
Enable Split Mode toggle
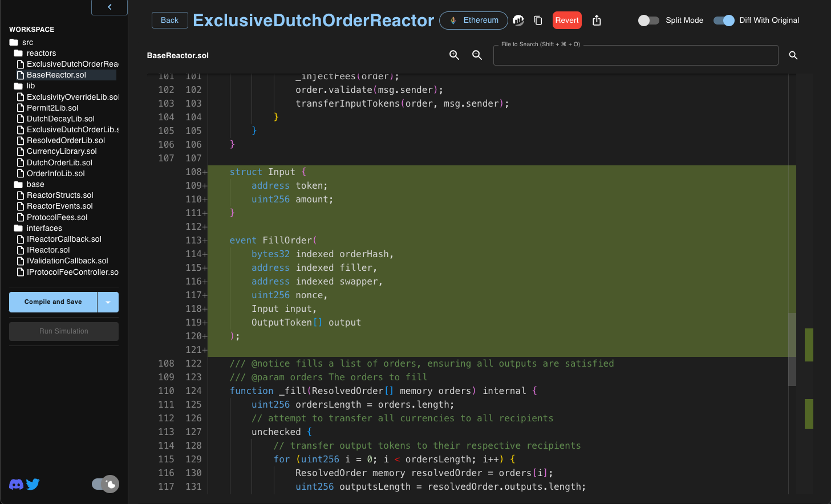(x=648, y=21)
